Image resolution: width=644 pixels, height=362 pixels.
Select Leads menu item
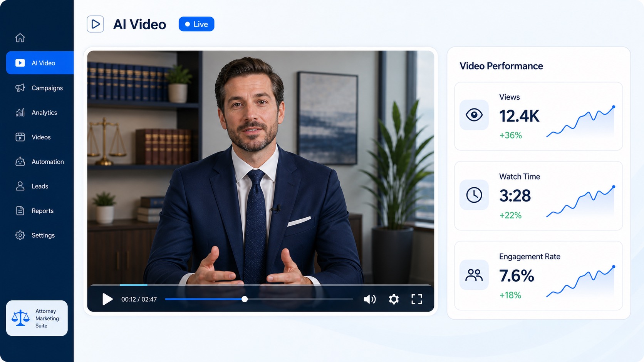coord(40,186)
